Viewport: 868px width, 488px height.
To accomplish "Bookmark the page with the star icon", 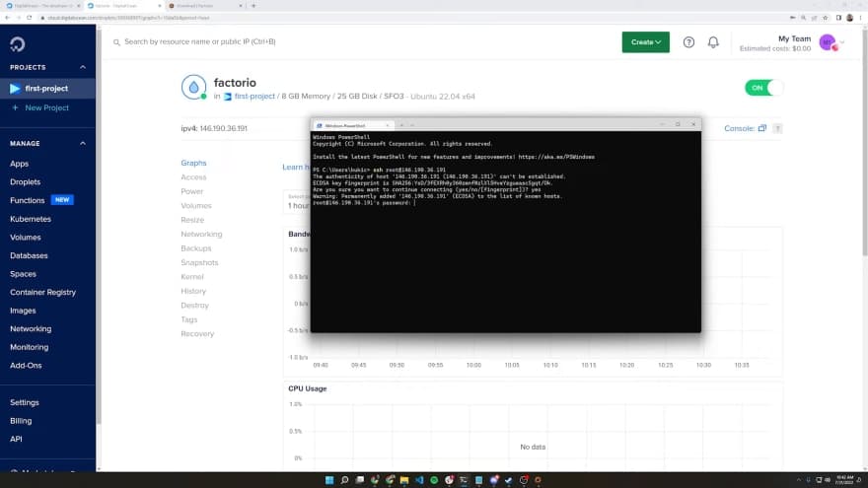I will pyautogui.click(x=826, y=18).
